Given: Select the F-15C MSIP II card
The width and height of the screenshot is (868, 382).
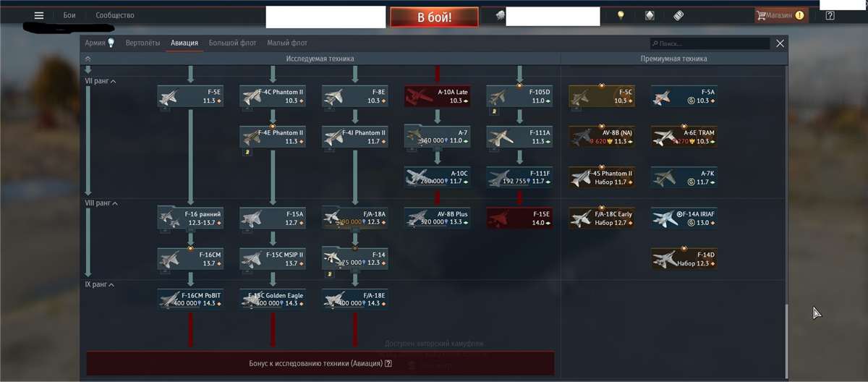Looking at the screenshot, I should (x=272, y=259).
